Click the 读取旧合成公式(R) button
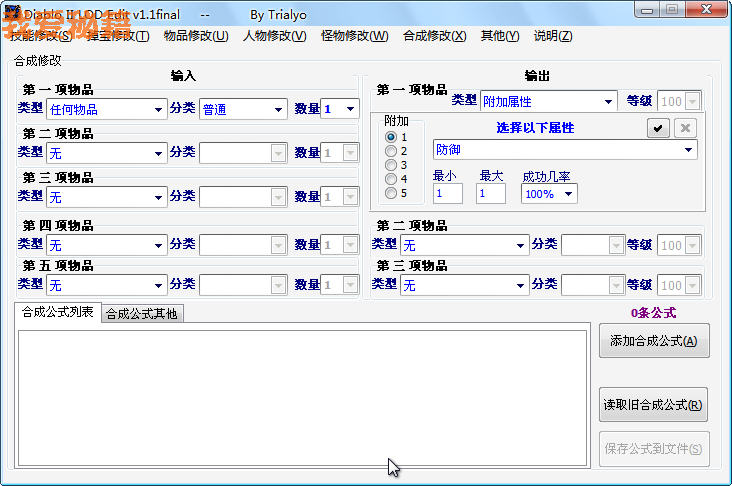This screenshot has width=732, height=486. pyautogui.click(x=655, y=405)
